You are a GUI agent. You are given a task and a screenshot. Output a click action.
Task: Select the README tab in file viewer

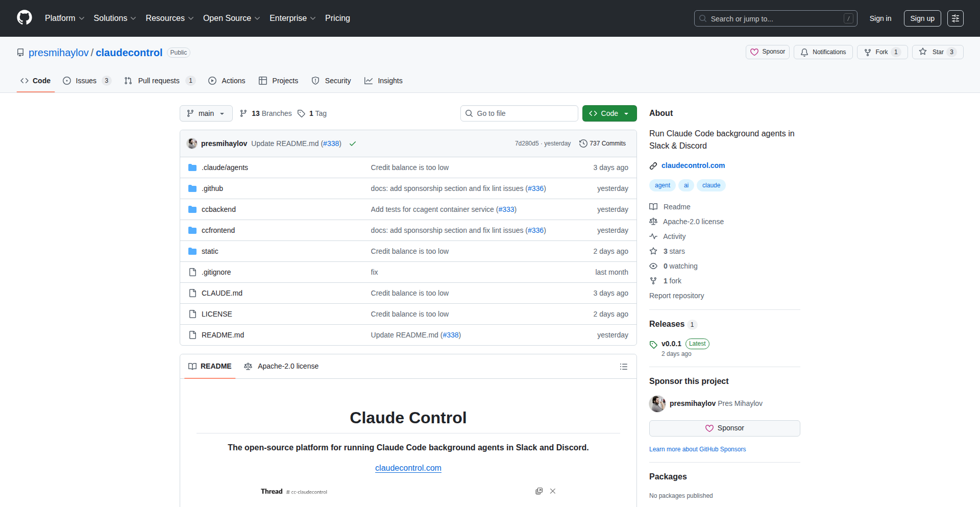[210, 367]
